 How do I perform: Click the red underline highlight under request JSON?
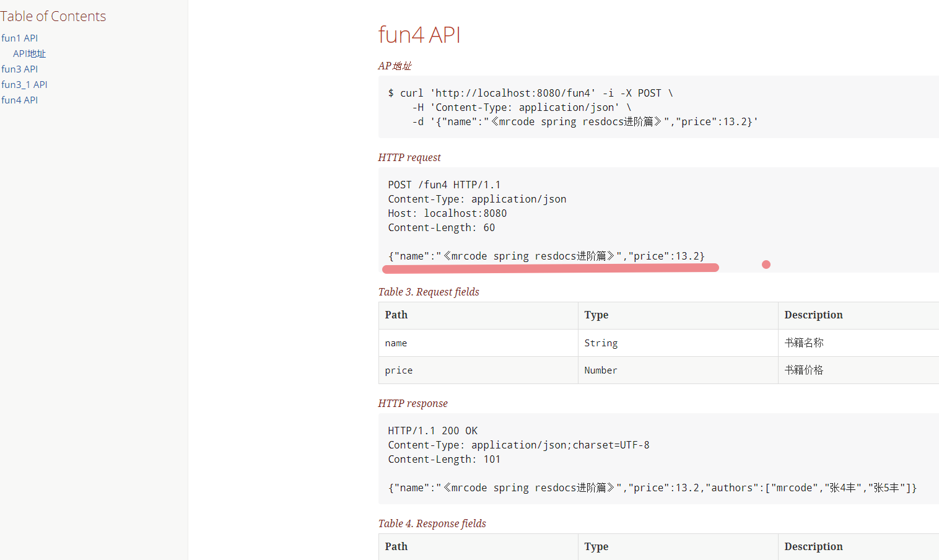(550, 268)
